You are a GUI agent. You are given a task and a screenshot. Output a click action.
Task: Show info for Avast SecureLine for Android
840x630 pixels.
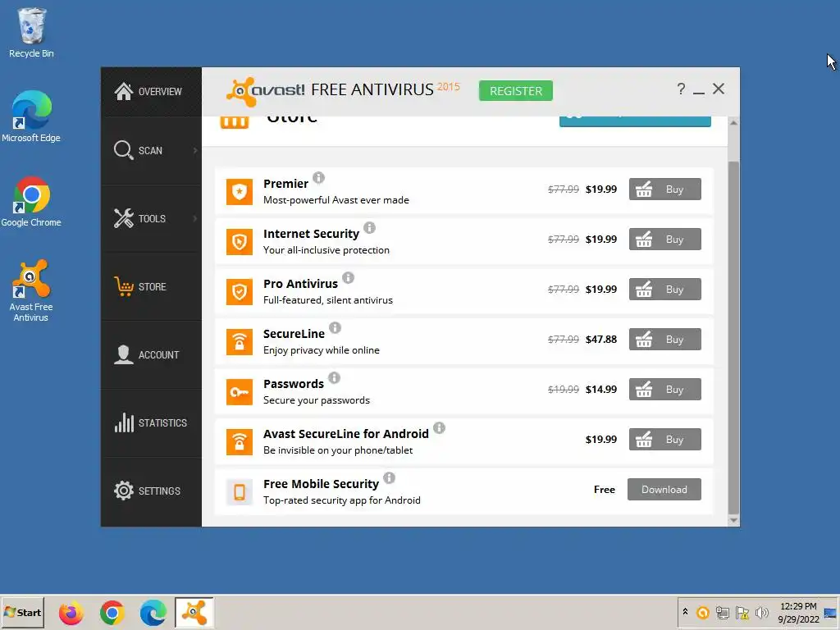tap(440, 427)
